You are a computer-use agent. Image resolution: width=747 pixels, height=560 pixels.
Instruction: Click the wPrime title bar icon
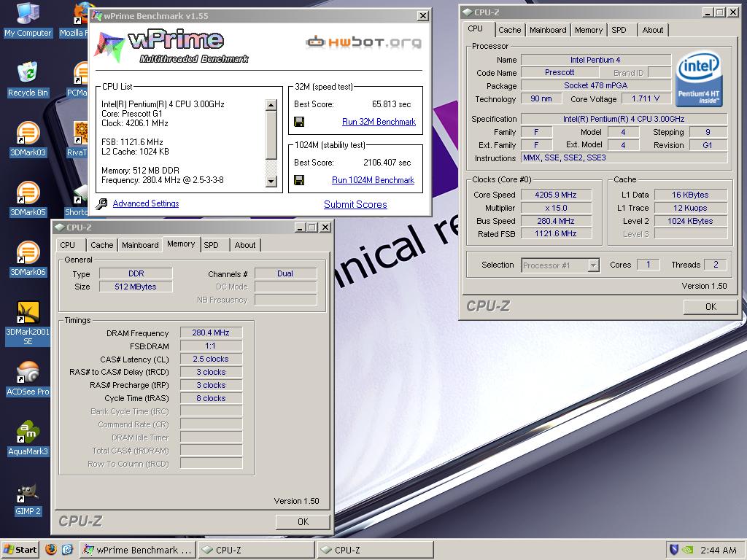(97, 16)
